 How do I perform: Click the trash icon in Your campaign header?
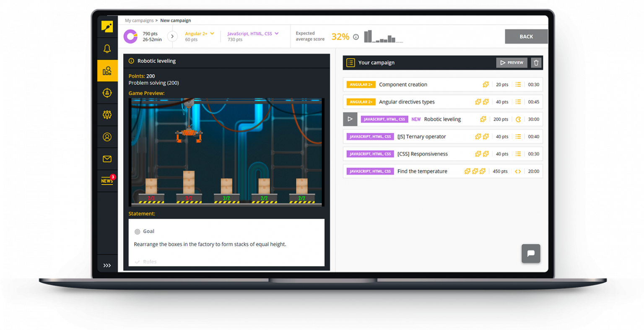click(536, 62)
